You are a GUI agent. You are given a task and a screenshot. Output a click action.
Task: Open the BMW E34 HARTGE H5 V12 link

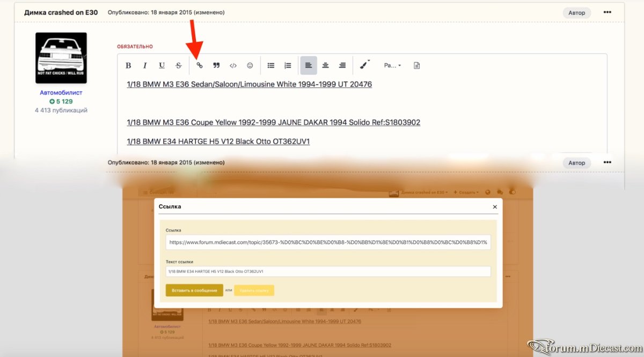click(218, 142)
